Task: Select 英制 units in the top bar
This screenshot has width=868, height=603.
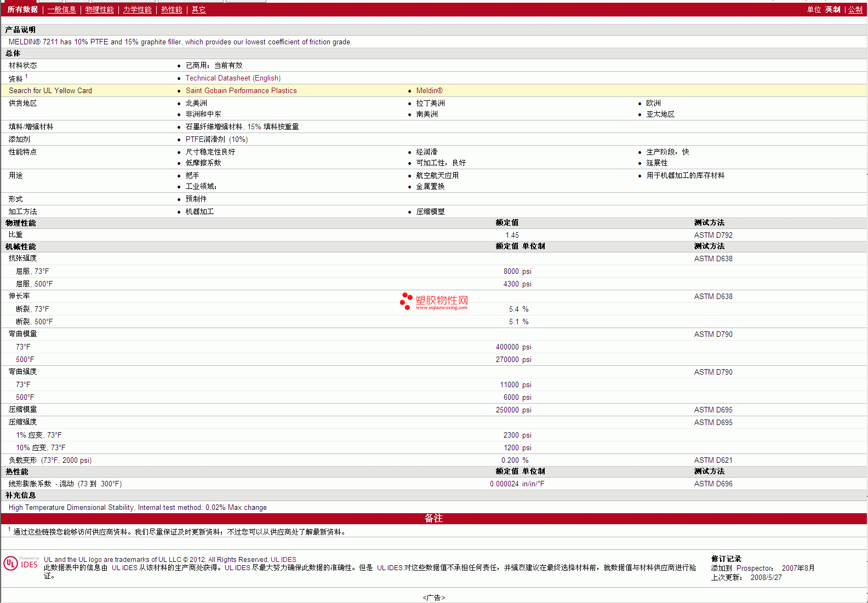Action: click(833, 10)
